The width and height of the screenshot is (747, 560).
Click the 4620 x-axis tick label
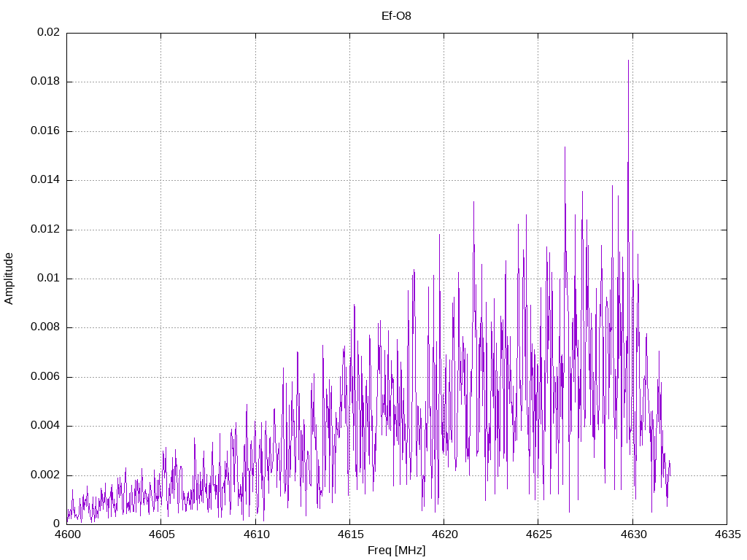[x=444, y=534]
